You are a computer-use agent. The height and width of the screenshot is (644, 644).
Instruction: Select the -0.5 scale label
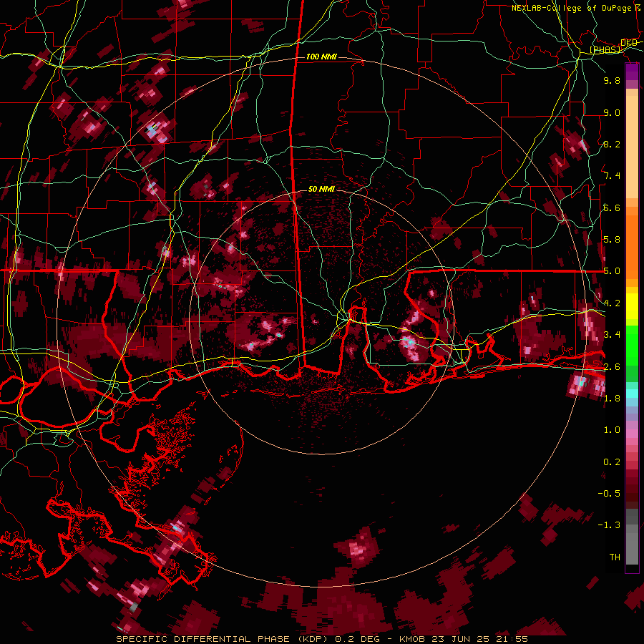click(609, 494)
